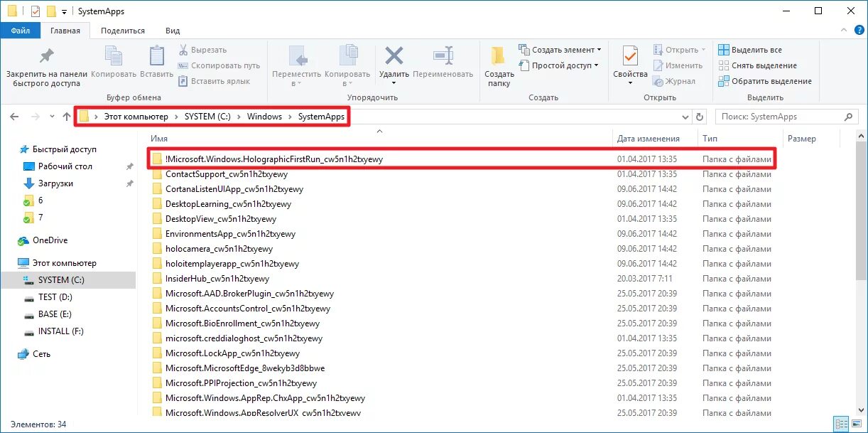Screen dimensions: 868x433
Task: Open the Переместить в dropdown
Action: click(296, 66)
